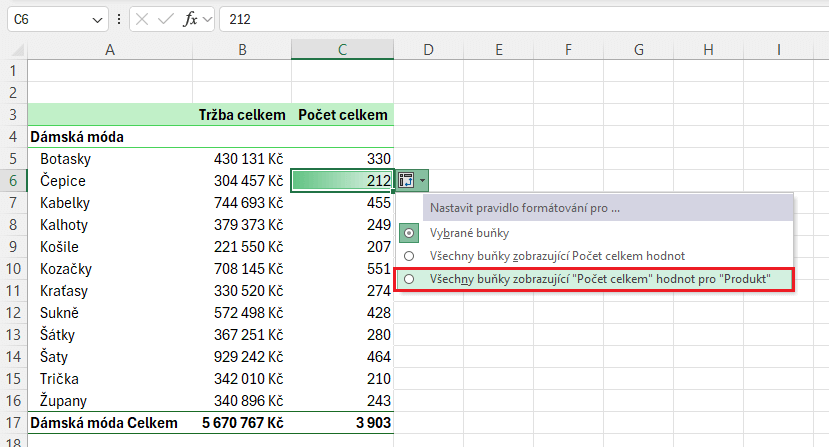Select 'Všechny buňky zobrazující Počet celkem hodnot' option
This screenshot has width=829, height=447.
tap(408, 256)
